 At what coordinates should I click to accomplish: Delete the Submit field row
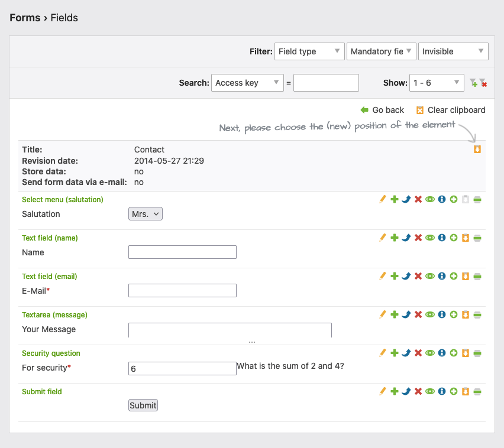point(418,391)
